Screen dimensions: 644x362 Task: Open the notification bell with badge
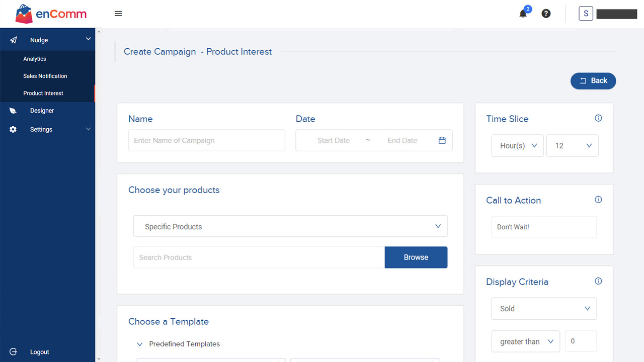[x=523, y=14]
